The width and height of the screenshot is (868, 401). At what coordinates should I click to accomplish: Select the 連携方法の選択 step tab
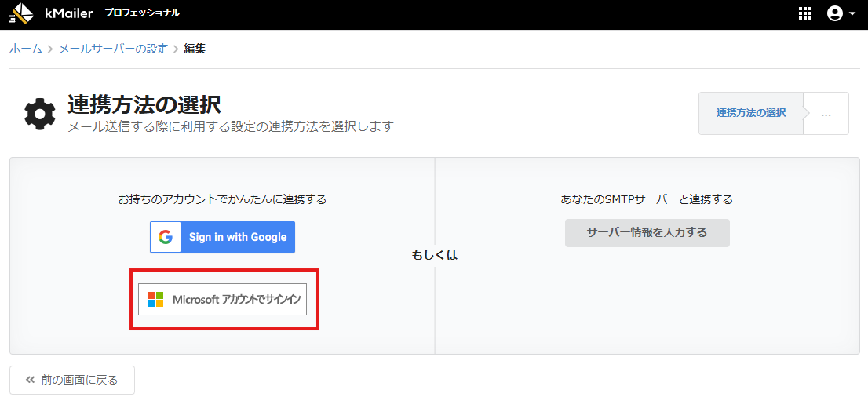pyautogui.click(x=751, y=113)
